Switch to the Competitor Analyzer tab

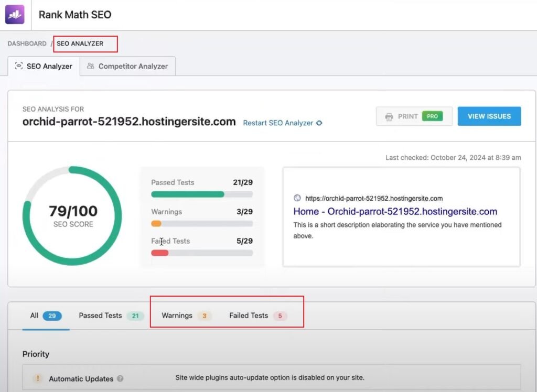coord(128,66)
